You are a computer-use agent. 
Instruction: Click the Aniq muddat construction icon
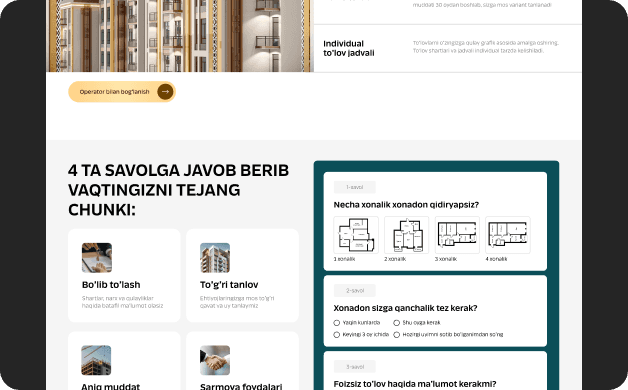[x=96, y=360]
